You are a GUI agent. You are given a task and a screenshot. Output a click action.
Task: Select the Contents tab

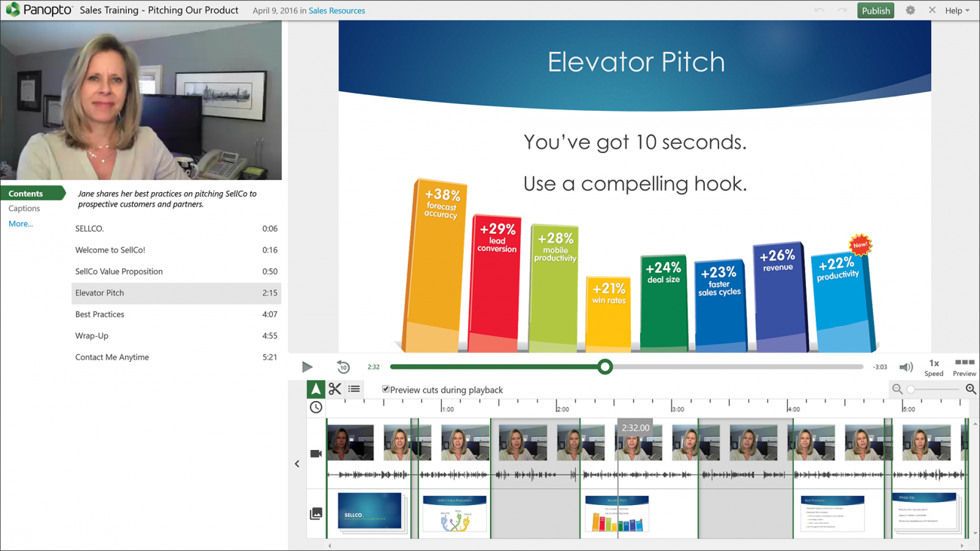pyautogui.click(x=25, y=193)
